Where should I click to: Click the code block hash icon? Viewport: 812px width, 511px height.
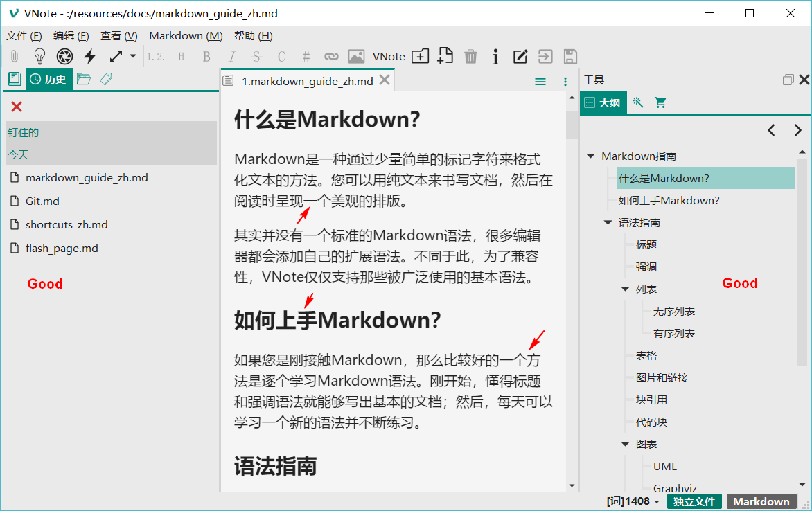(306, 57)
